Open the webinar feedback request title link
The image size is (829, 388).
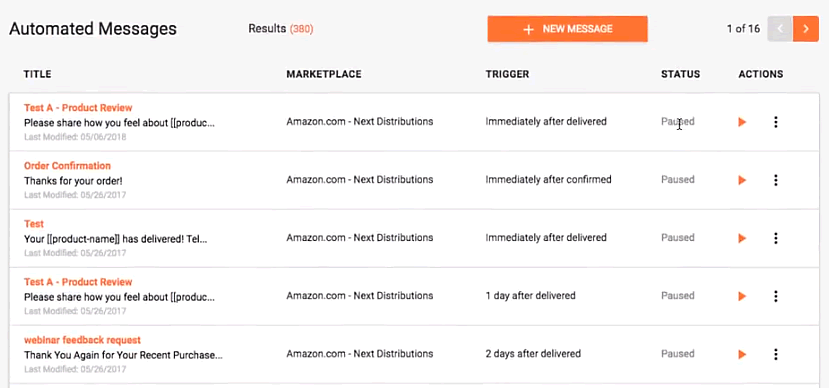point(82,340)
